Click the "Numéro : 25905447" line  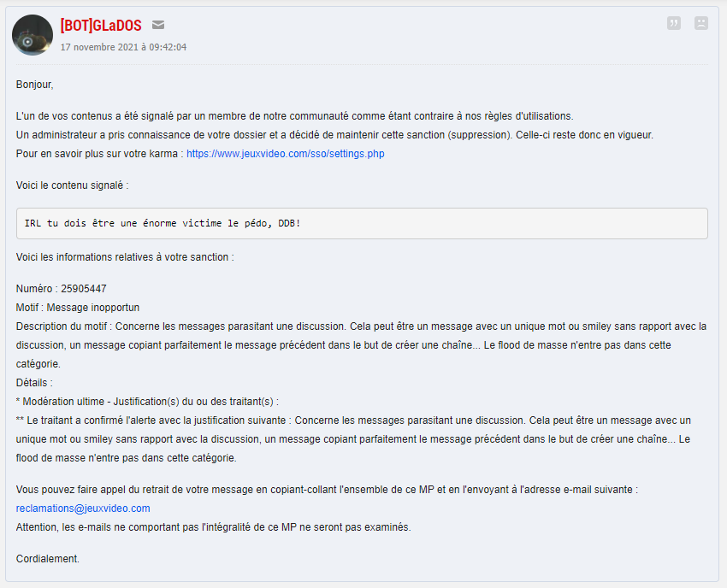pos(62,289)
